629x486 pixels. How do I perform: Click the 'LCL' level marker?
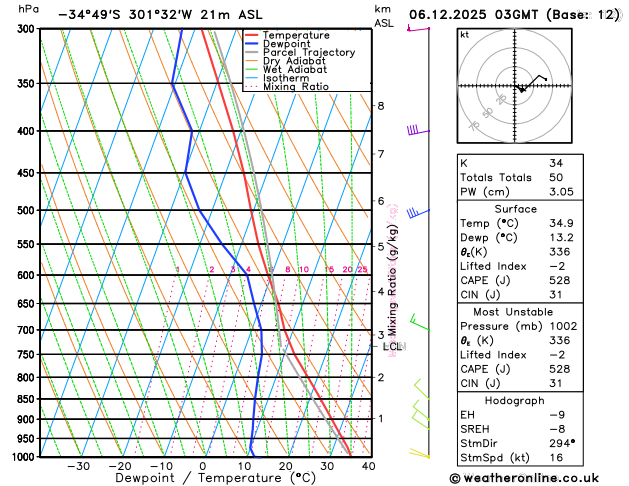tap(392, 346)
